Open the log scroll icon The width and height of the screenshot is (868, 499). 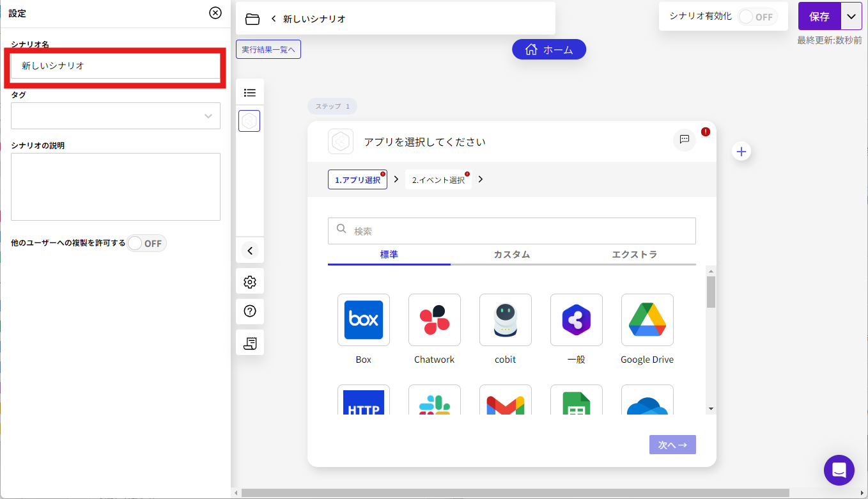click(x=250, y=344)
